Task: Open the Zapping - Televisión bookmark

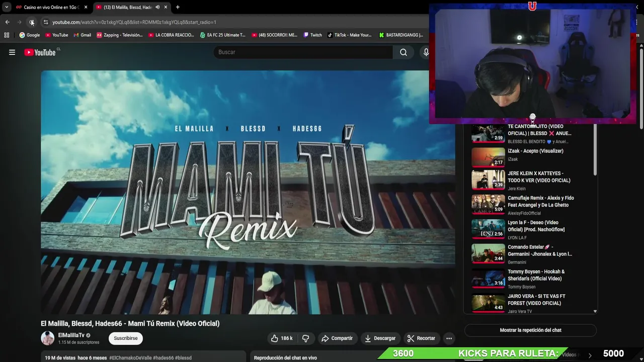Action: [x=120, y=35]
